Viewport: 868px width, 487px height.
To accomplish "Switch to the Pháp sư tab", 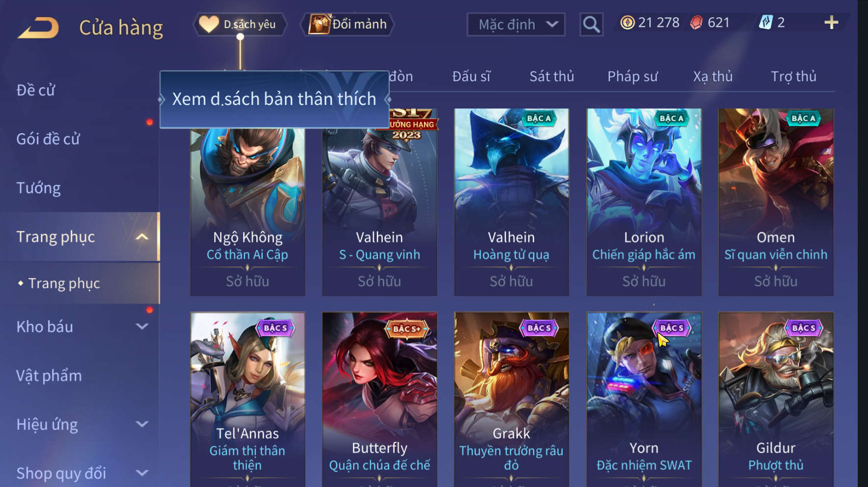I will point(632,77).
